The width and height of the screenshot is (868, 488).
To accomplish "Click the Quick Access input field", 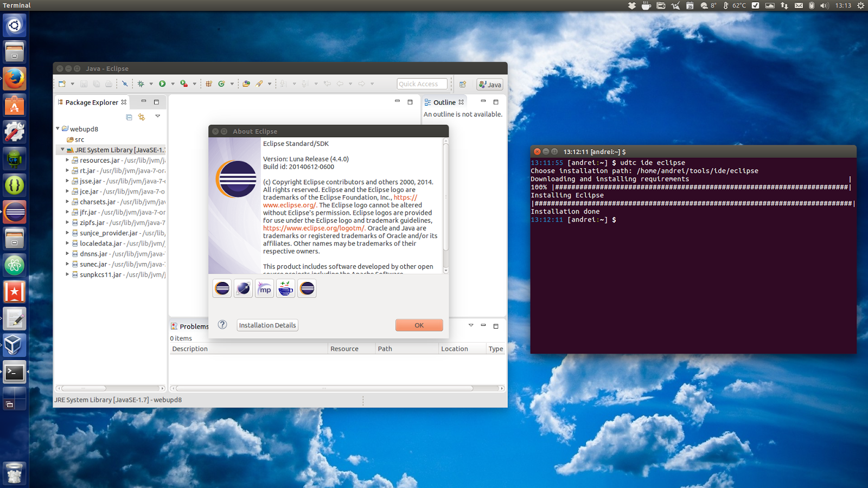I will point(422,84).
